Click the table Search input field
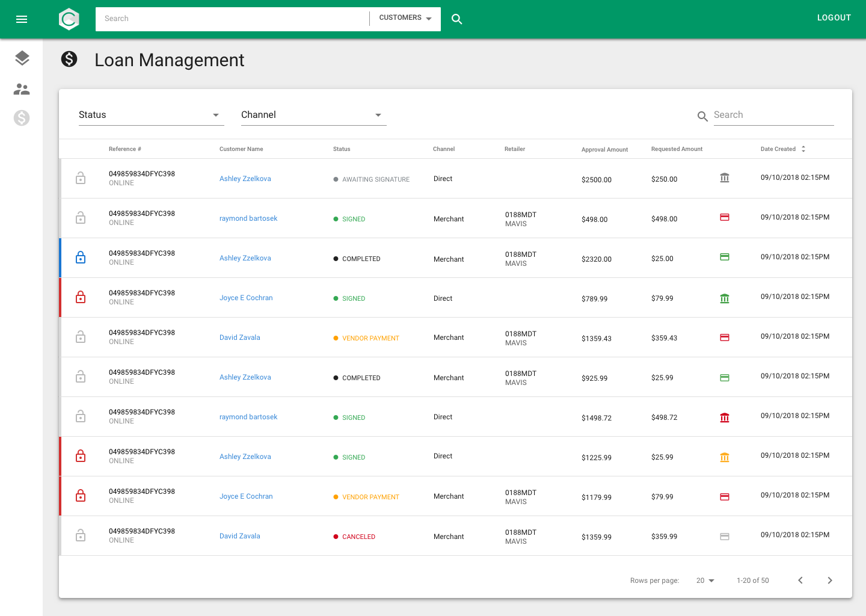Viewport: 866px width, 616px height. pyautogui.click(x=773, y=115)
